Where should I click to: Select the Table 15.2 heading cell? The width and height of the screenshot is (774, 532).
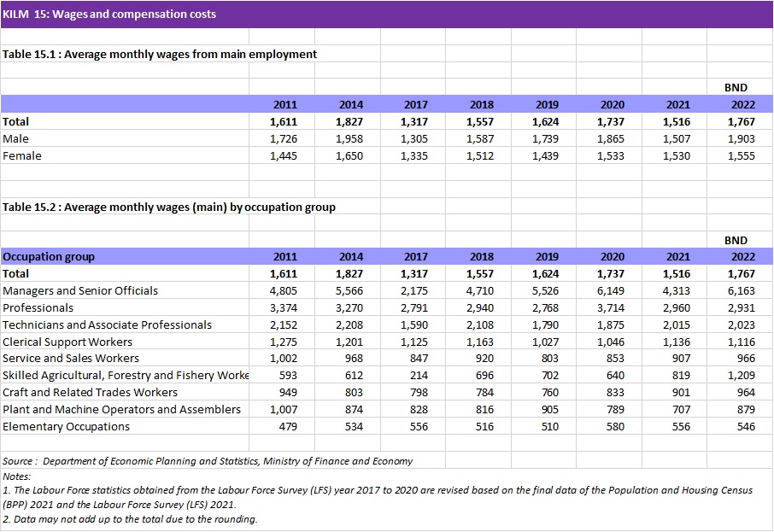click(169, 207)
